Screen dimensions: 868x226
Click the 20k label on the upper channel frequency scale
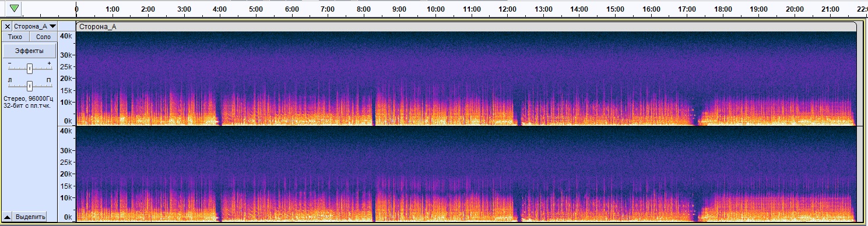point(66,79)
